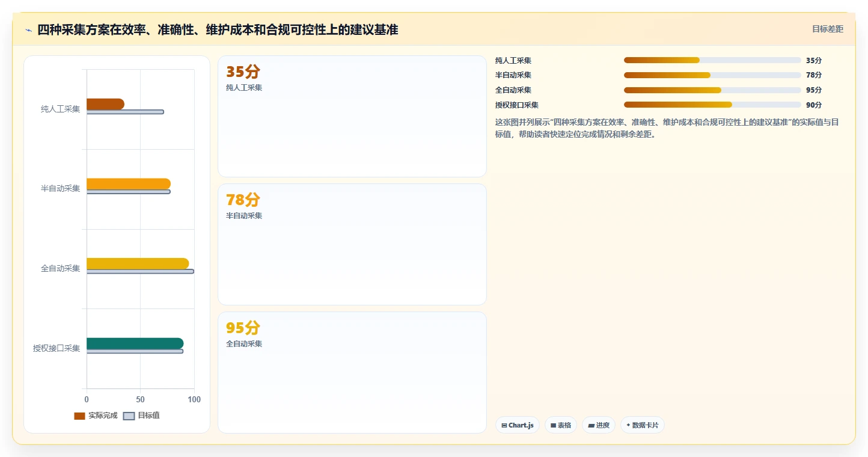Click 全自动采集 y-axis label in chart
868x457 pixels.
tap(60, 268)
